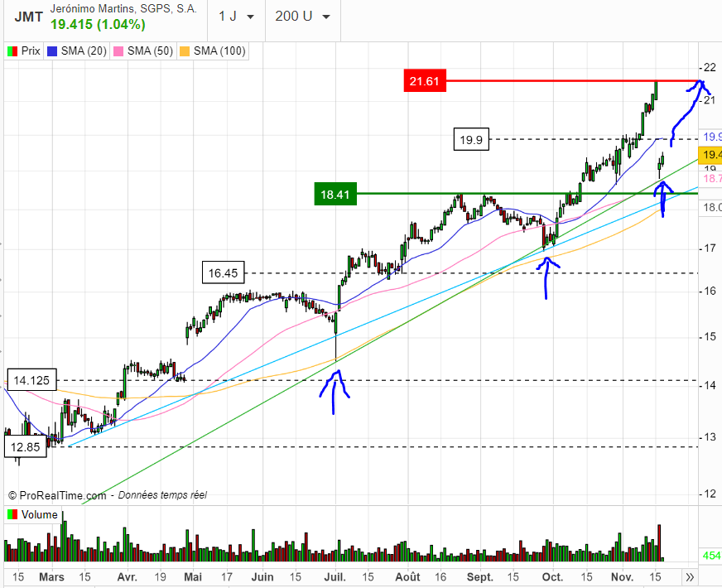Toggle the SMA (50) indicator legend

tap(143, 51)
